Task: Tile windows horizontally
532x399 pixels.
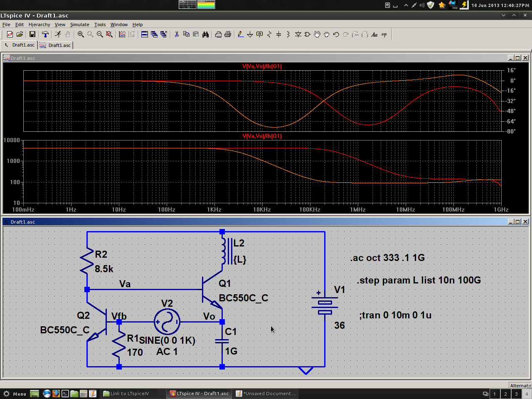Action: click(x=145, y=34)
